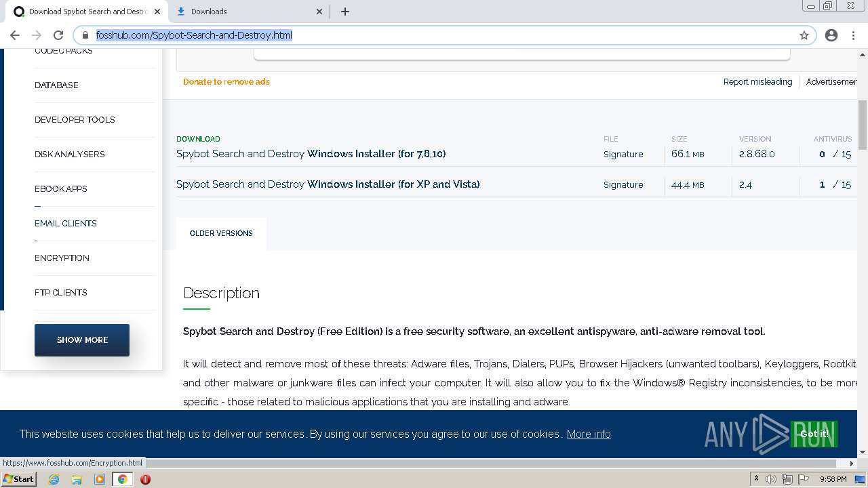Open the OLDER VERSIONS tab

(x=221, y=233)
